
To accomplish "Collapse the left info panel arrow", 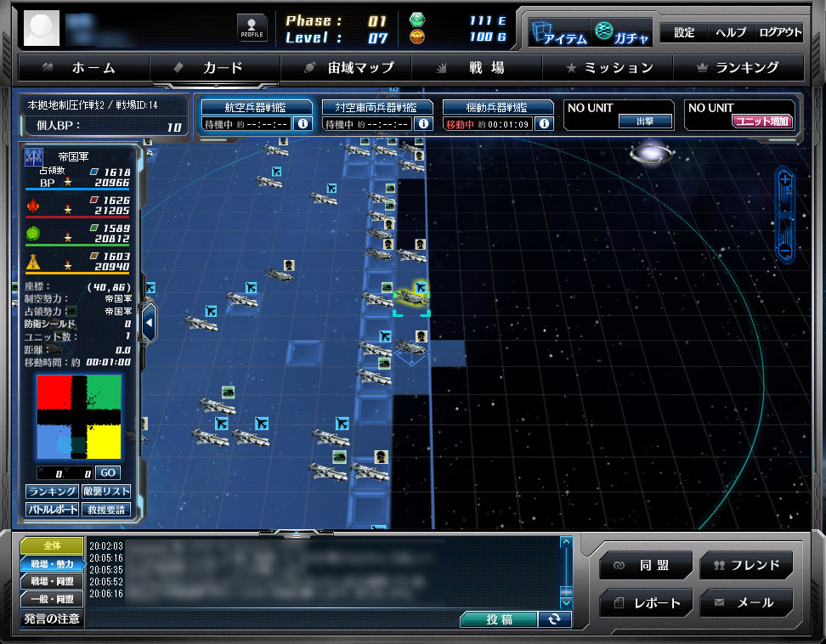I will pos(149,322).
